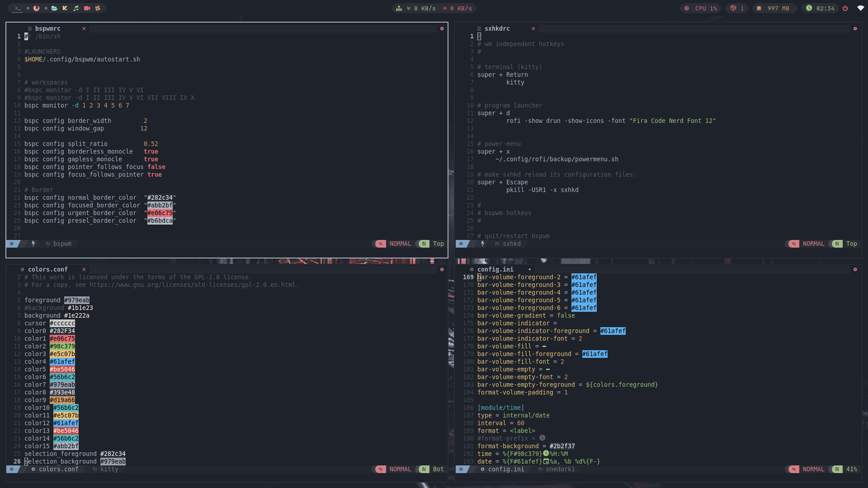Click the #2b2f37 format-background value
The height and width of the screenshot is (488, 868).
click(x=562, y=446)
